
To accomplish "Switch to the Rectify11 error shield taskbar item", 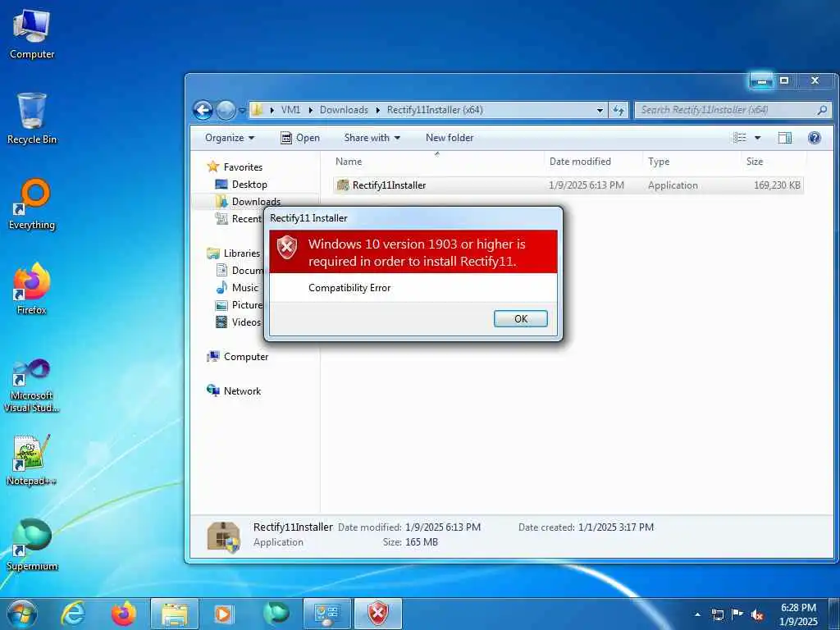I will pos(377,614).
